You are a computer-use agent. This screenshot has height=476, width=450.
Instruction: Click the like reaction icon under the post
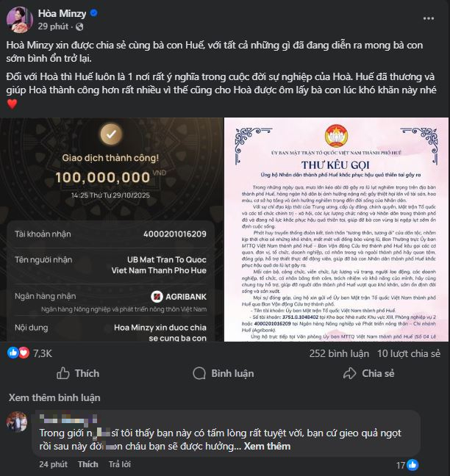pyautogui.click(x=13, y=353)
